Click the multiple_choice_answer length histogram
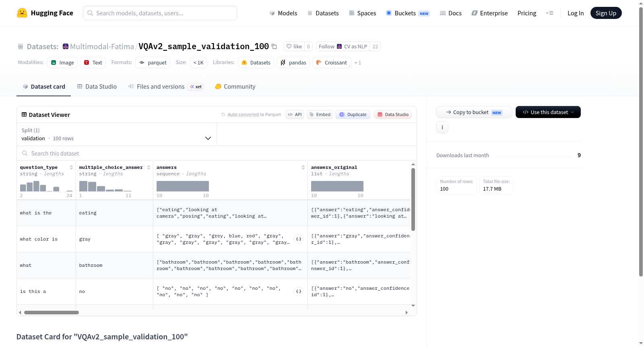Image resolution: width=644 pixels, height=347 pixels. pyautogui.click(x=105, y=186)
